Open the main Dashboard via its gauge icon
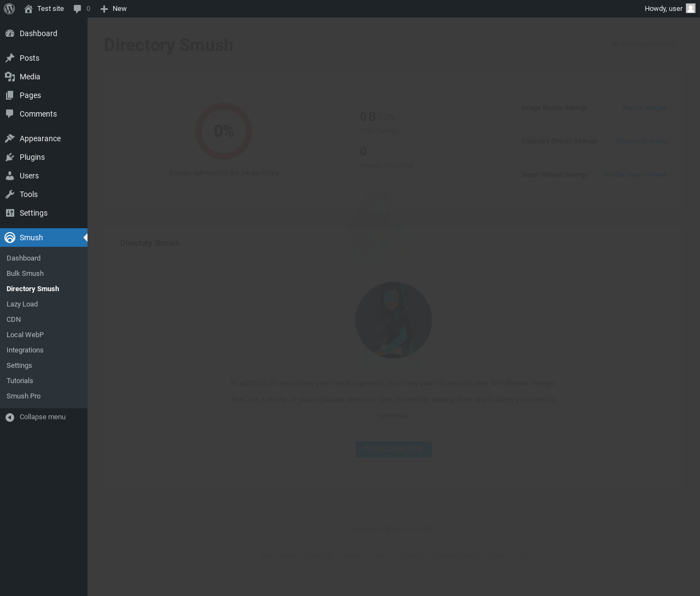Screen dimensions: 700x596 pyautogui.click(x=10, y=33)
